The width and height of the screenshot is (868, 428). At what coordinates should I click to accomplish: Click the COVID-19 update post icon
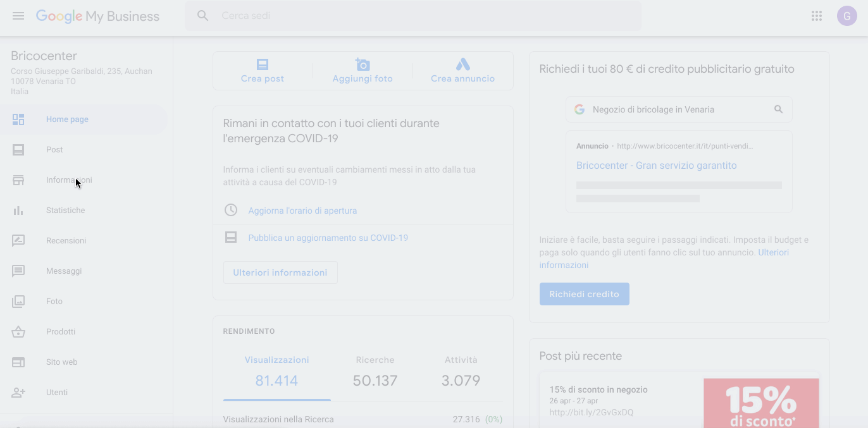pyautogui.click(x=231, y=237)
